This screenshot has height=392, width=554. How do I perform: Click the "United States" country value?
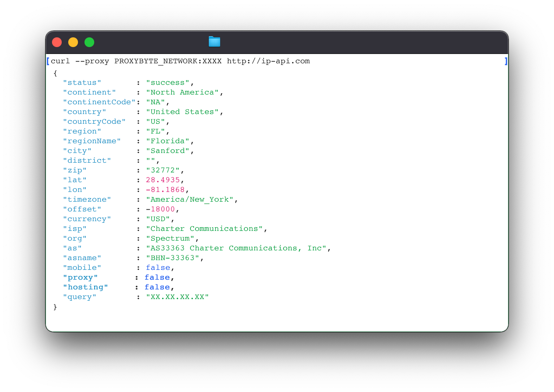coord(182,112)
